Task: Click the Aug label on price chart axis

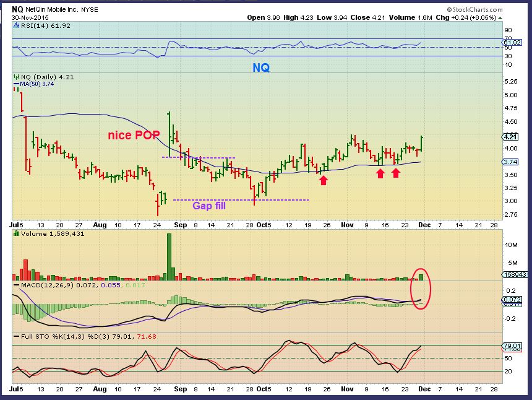Action: click(x=100, y=225)
